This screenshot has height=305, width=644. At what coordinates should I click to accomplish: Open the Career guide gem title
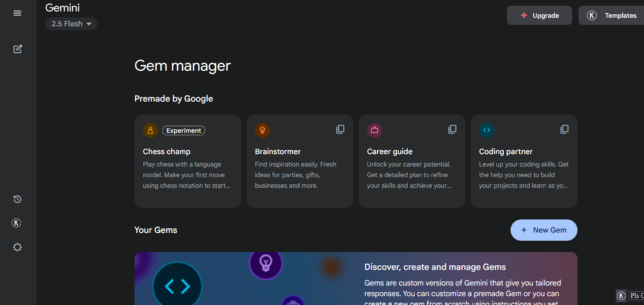390,151
